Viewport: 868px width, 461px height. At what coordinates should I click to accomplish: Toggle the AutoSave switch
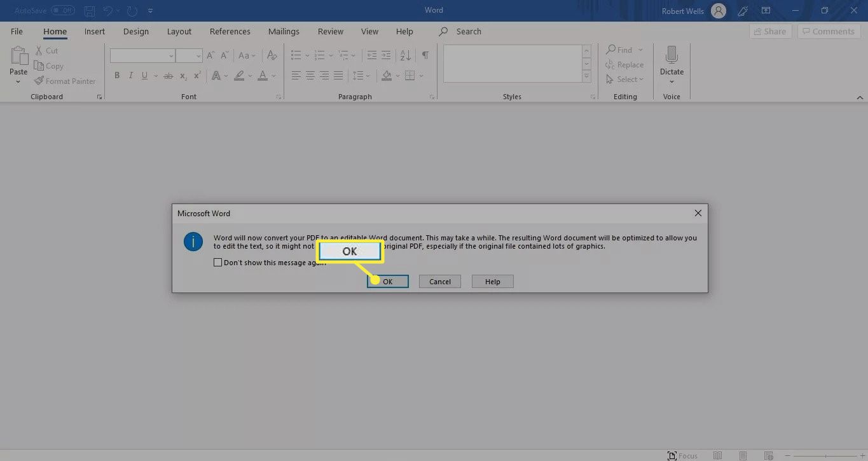[x=62, y=11]
